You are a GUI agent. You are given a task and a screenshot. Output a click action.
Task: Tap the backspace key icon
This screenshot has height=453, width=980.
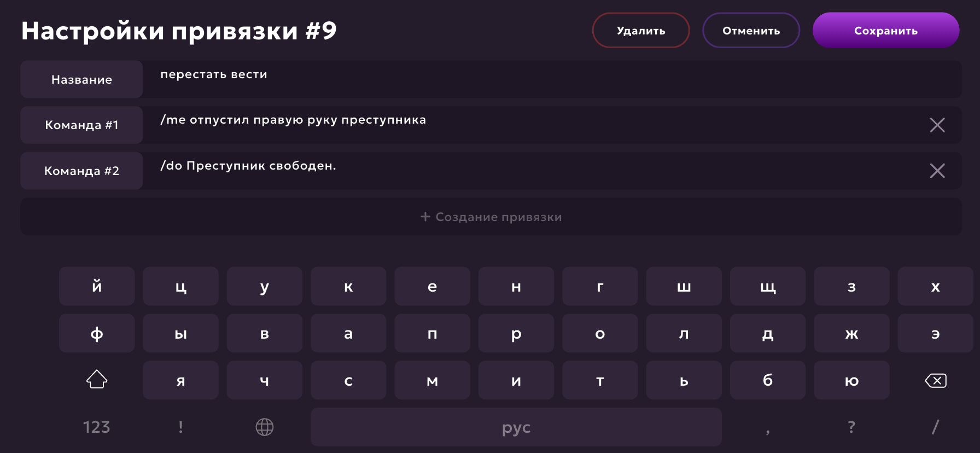935,380
